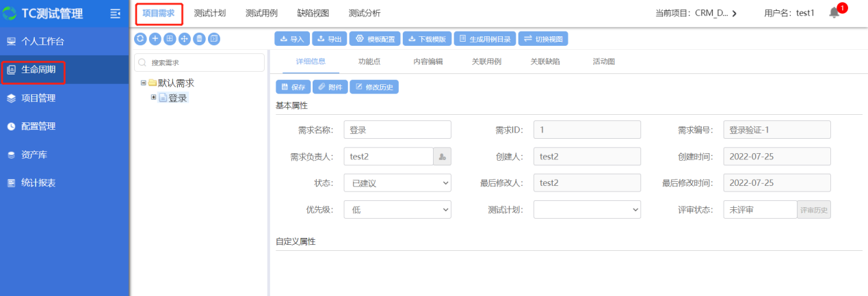
Task: Select the 内容编辑 tab
Action: tap(428, 62)
